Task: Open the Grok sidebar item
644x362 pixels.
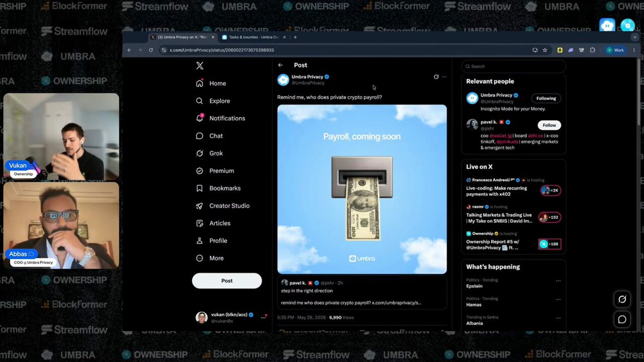Action: pos(210,153)
